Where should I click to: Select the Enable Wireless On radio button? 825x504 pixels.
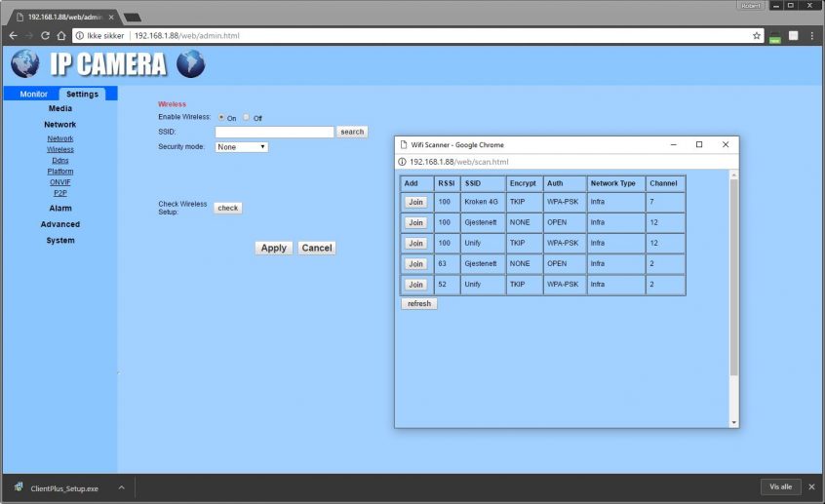tap(221, 117)
